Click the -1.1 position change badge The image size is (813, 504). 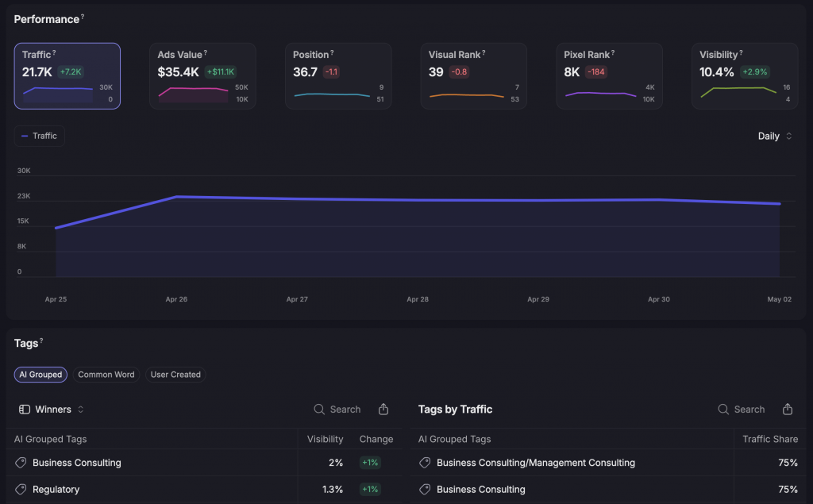coord(331,72)
